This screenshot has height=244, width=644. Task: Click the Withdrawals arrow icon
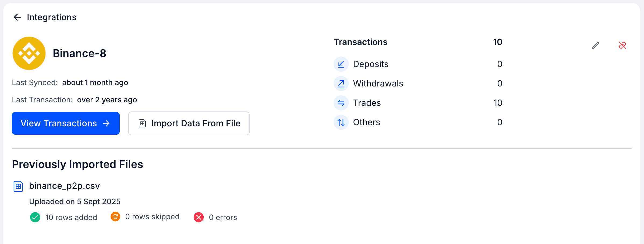[x=341, y=83]
